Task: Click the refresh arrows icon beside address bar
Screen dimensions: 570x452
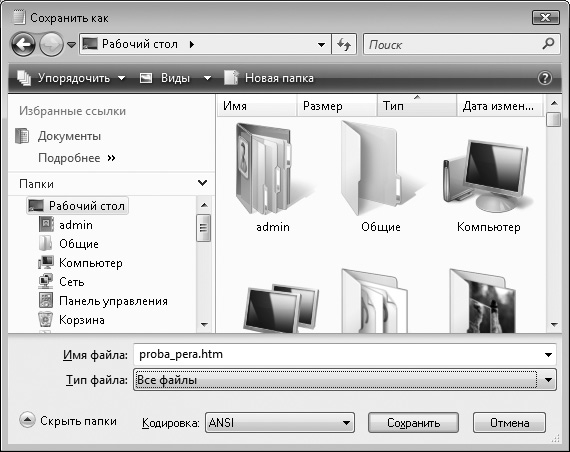Action: coord(344,44)
